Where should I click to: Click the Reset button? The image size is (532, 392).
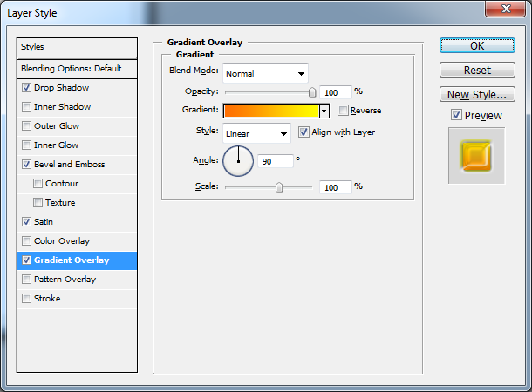click(x=477, y=70)
